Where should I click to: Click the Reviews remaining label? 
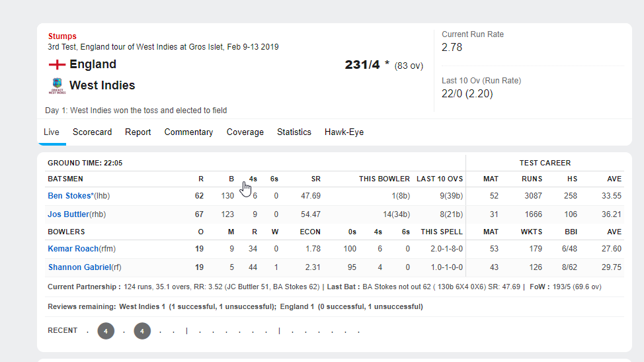tap(82, 306)
